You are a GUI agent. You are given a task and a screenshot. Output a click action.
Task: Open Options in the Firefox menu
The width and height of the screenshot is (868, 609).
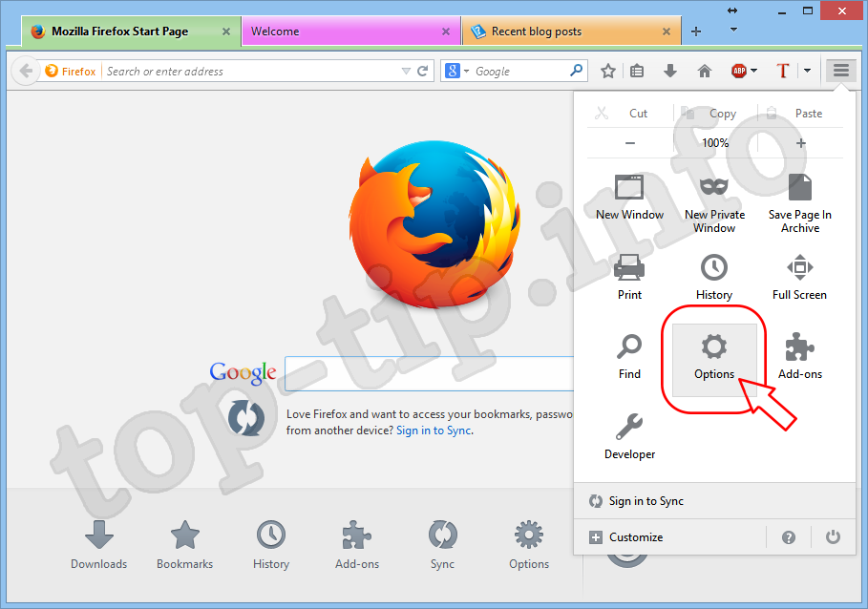pyautogui.click(x=714, y=358)
